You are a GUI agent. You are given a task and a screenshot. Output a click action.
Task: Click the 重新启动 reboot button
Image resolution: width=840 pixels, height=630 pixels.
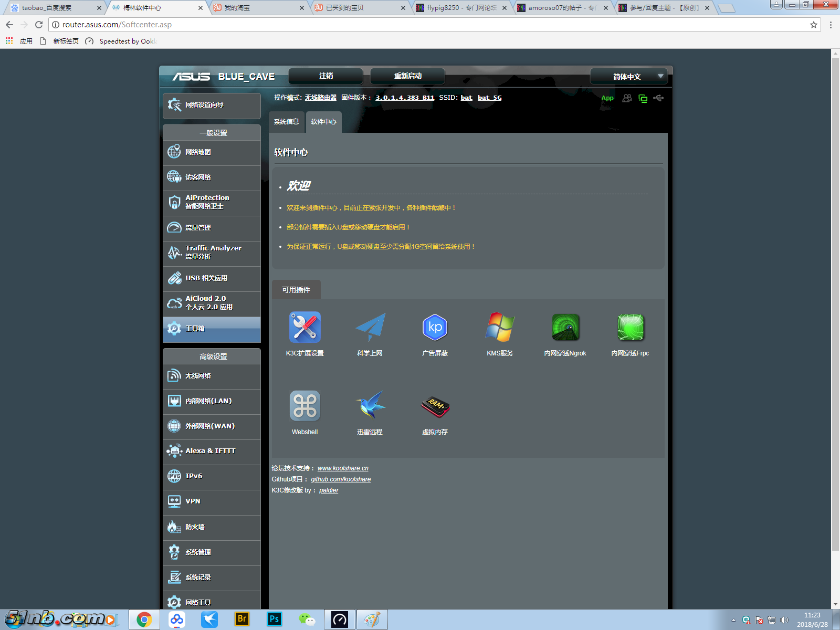407,76
